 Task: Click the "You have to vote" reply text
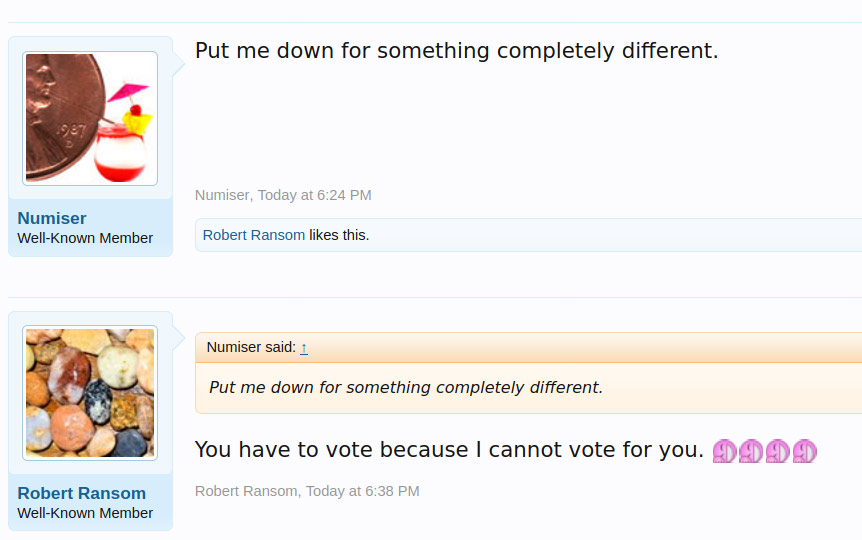click(449, 450)
